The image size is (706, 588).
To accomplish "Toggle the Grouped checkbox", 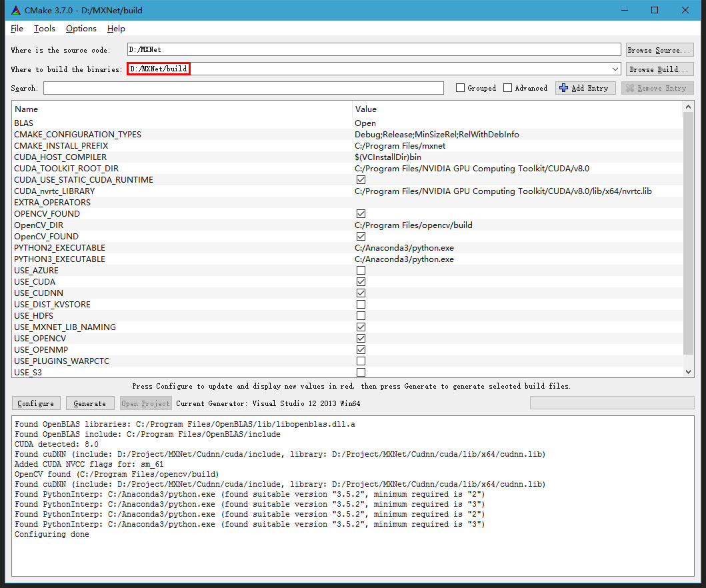I will [x=460, y=88].
